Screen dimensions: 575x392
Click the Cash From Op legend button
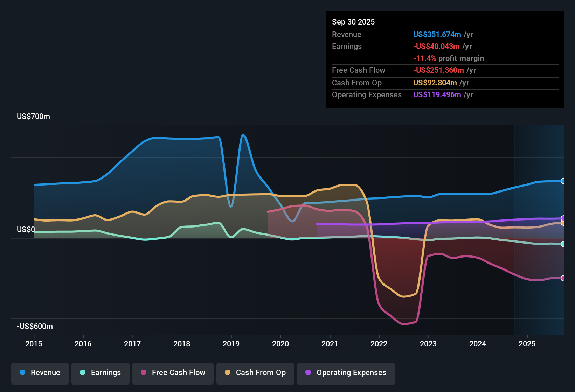[x=255, y=373]
